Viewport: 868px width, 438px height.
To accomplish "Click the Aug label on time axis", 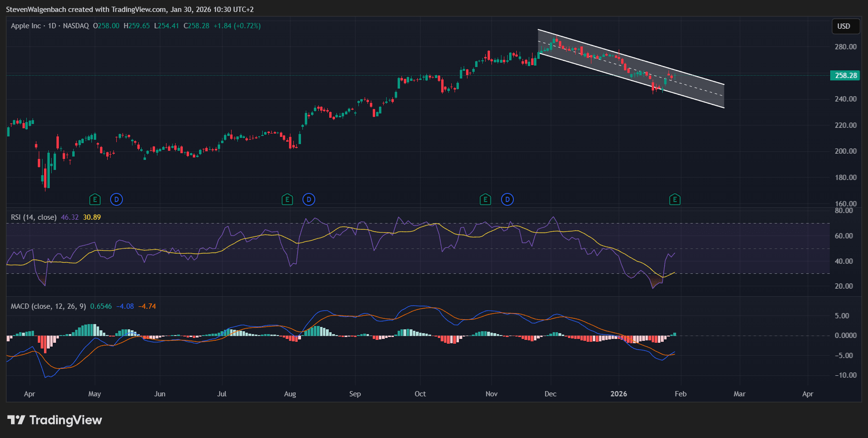I will (290, 394).
